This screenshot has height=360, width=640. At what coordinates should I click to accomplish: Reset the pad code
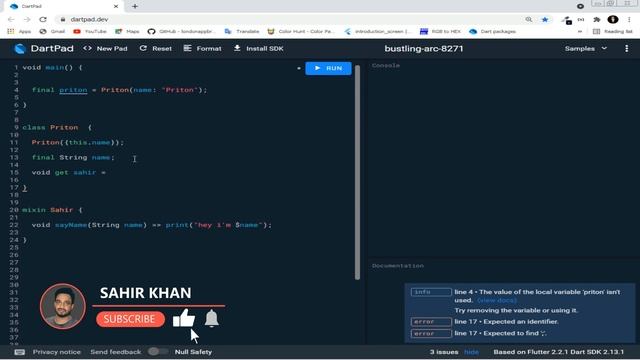(x=156, y=49)
